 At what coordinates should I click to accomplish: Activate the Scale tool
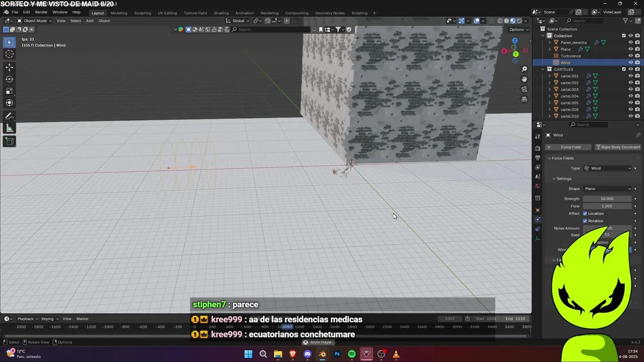click(x=9, y=91)
